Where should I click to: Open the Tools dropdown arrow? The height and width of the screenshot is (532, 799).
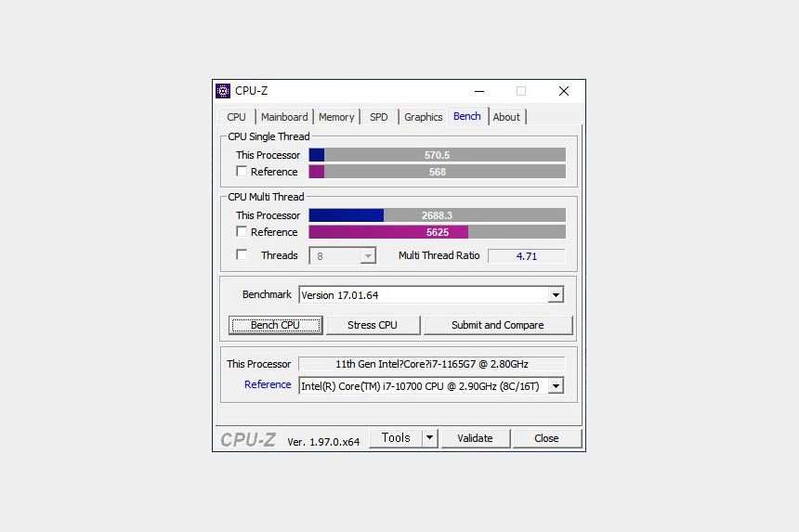point(429,438)
